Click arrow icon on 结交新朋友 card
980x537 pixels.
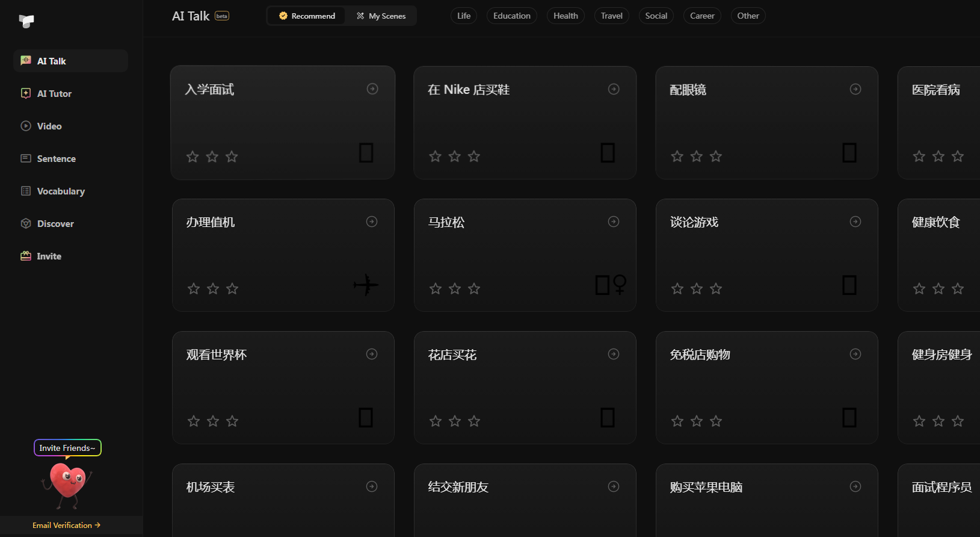click(x=614, y=486)
